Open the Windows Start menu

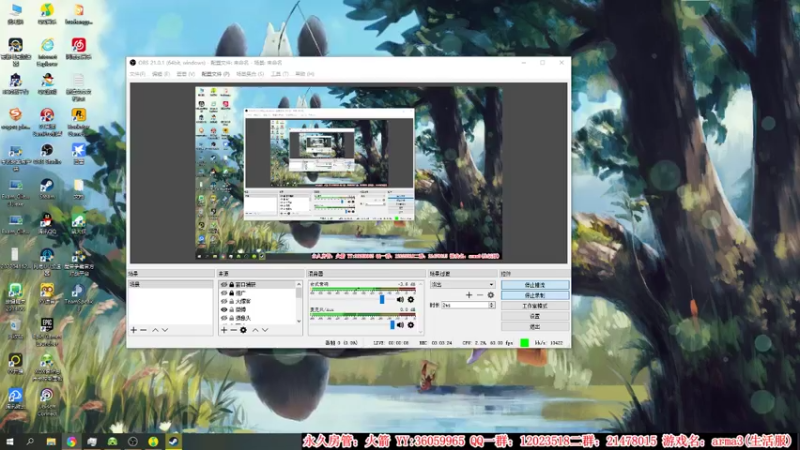[x=10, y=441]
